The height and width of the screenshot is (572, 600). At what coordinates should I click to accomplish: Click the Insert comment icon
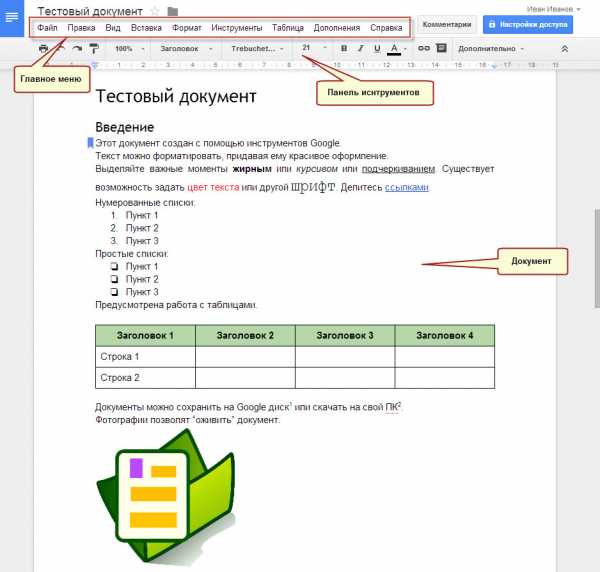[x=442, y=48]
